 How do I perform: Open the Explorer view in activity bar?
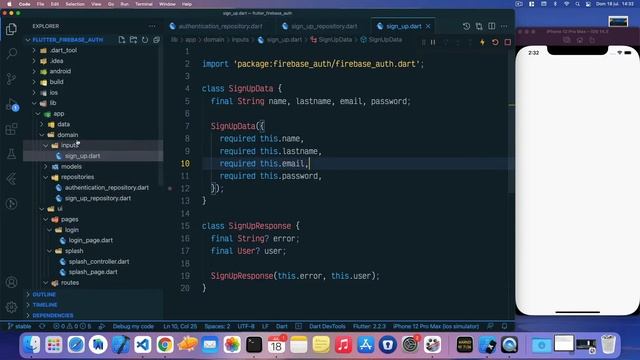coord(11,29)
